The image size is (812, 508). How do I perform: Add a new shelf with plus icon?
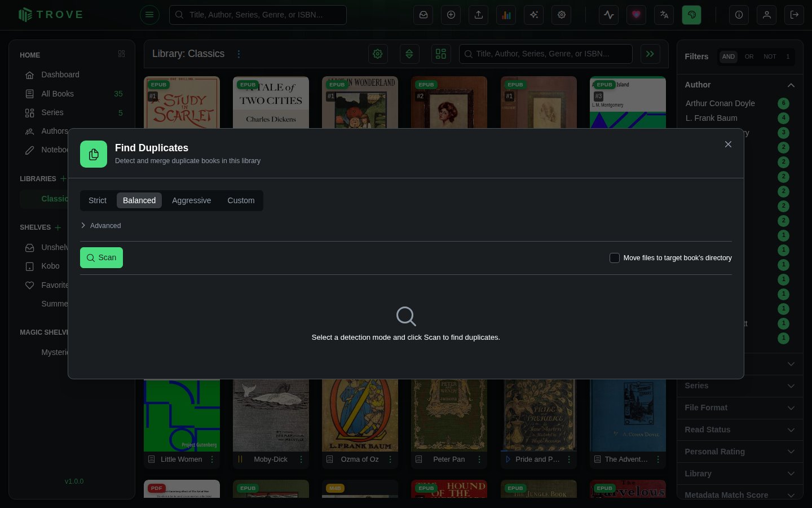coord(58,227)
